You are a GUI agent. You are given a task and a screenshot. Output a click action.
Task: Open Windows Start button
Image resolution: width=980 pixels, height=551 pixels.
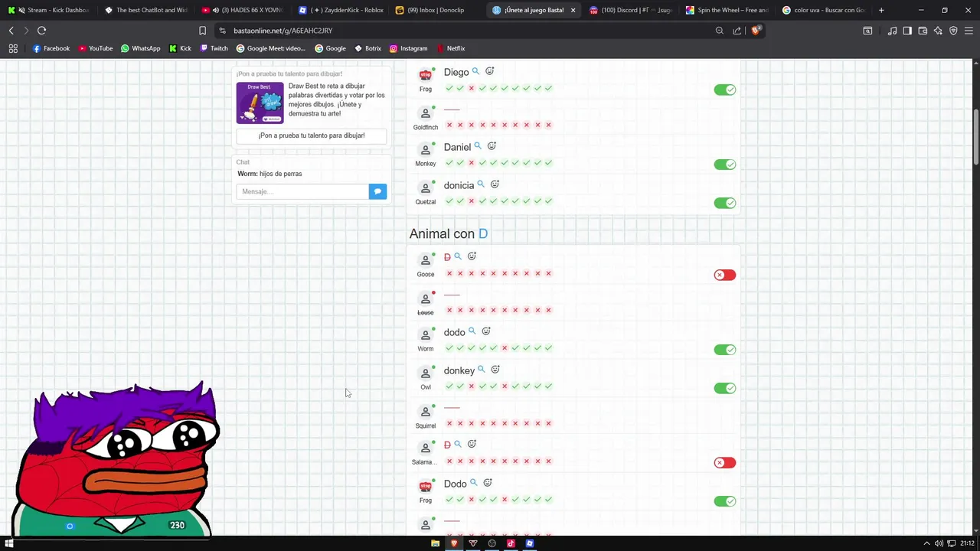9,543
